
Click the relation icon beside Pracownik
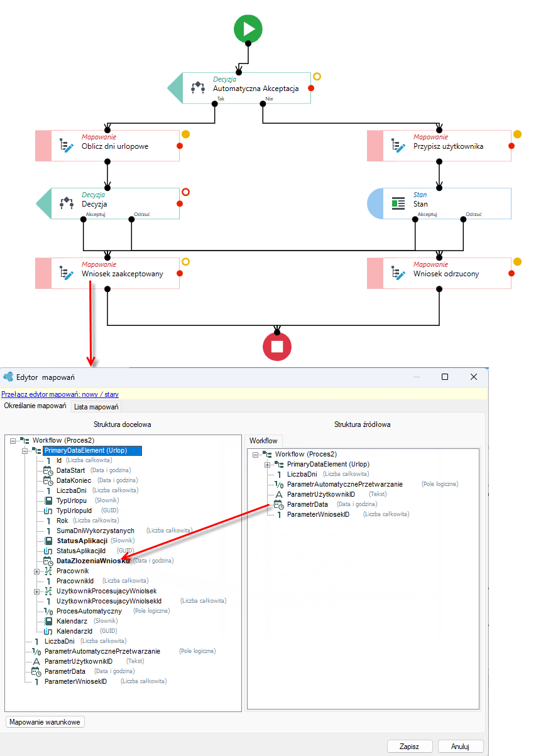click(48, 571)
